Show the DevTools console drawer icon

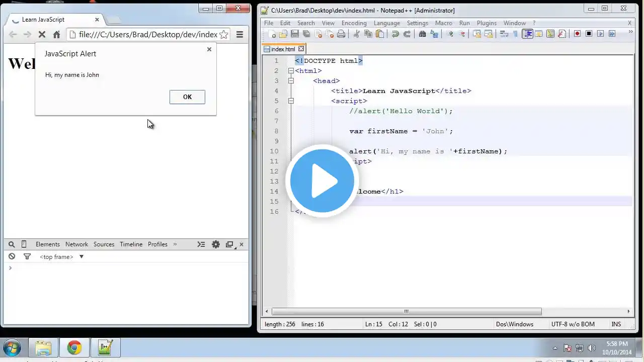click(201, 244)
